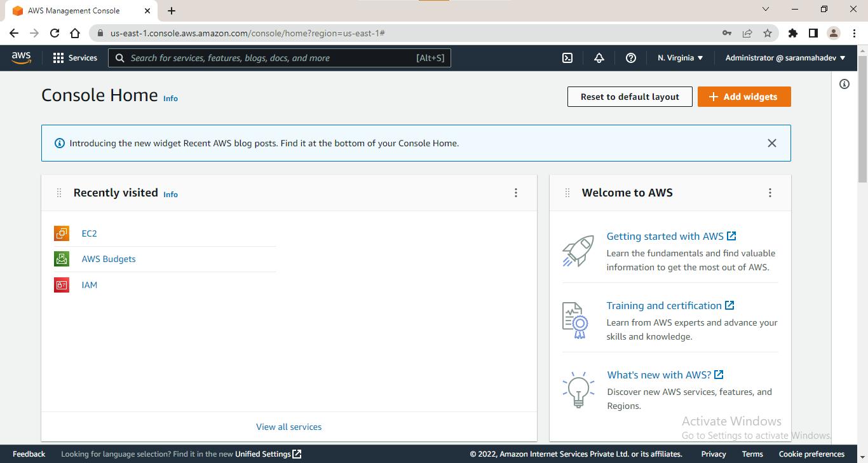Reload the AWS console page

tap(55, 33)
